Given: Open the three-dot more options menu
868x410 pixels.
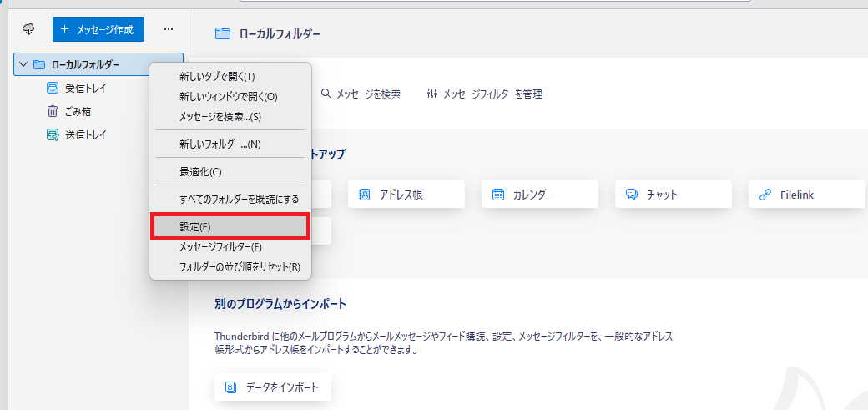Looking at the screenshot, I should pyautogui.click(x=168, y=29).
